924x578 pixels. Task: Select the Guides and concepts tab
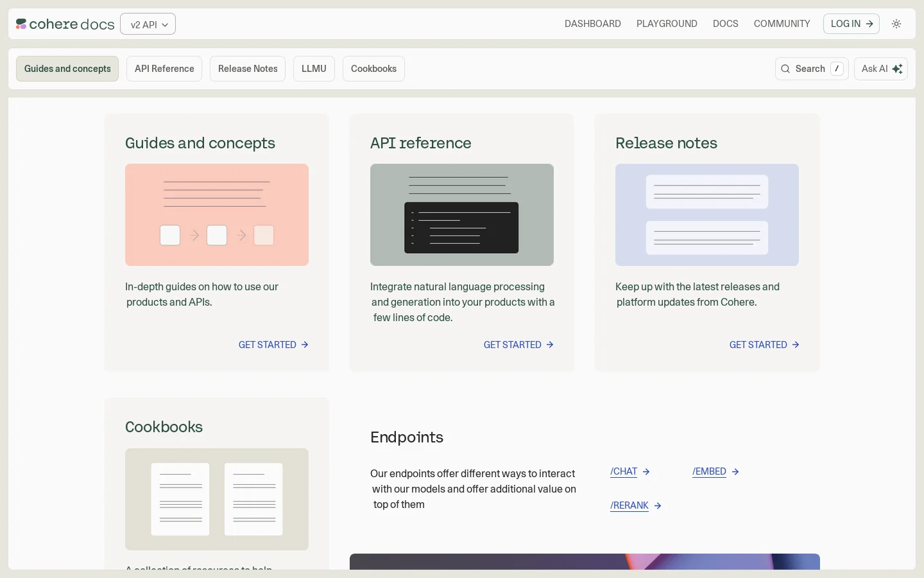pyautogui.click(x=67, y=69)
